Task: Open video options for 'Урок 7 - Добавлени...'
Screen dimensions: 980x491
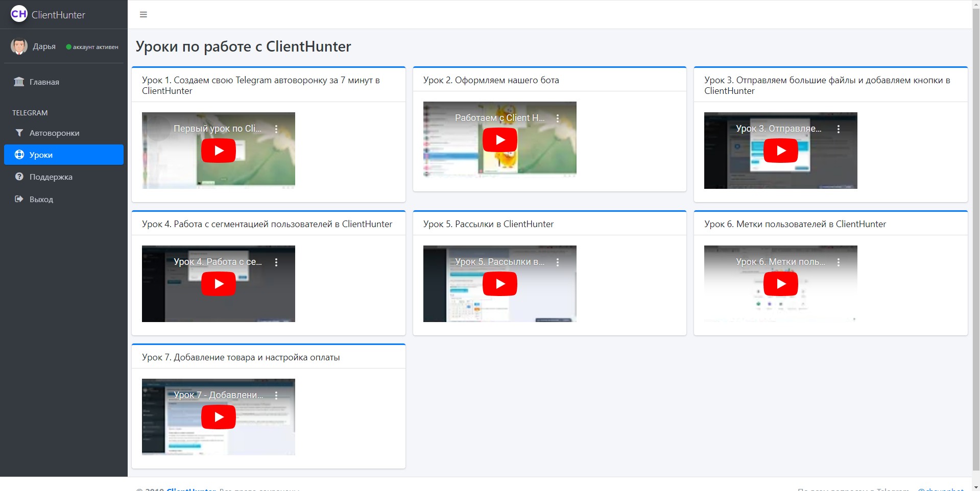Action: [276, 396]
